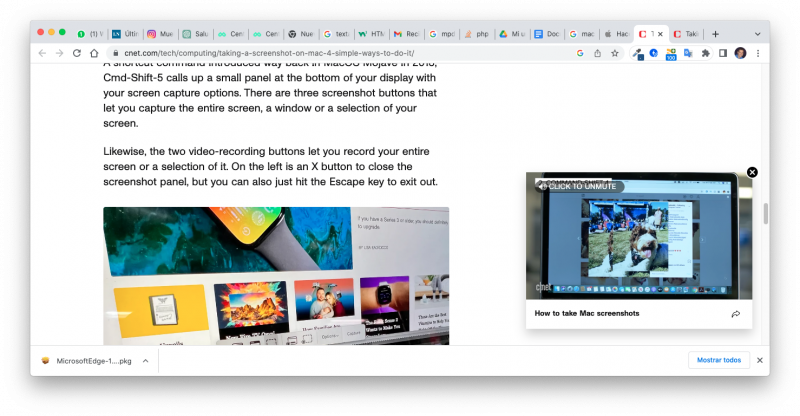Unmute the floating video player

pyautogui.click(x=580, y=187)
